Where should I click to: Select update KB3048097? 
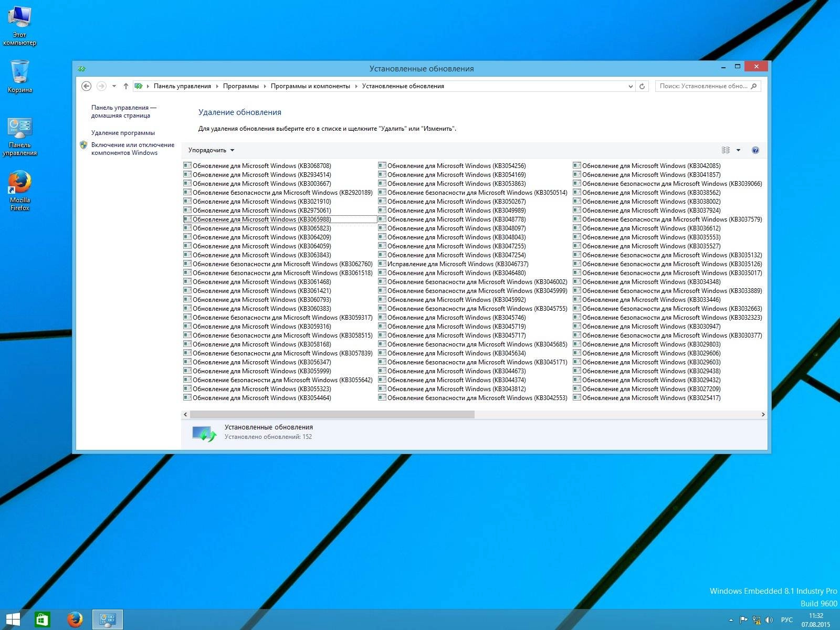click(452, 228)
